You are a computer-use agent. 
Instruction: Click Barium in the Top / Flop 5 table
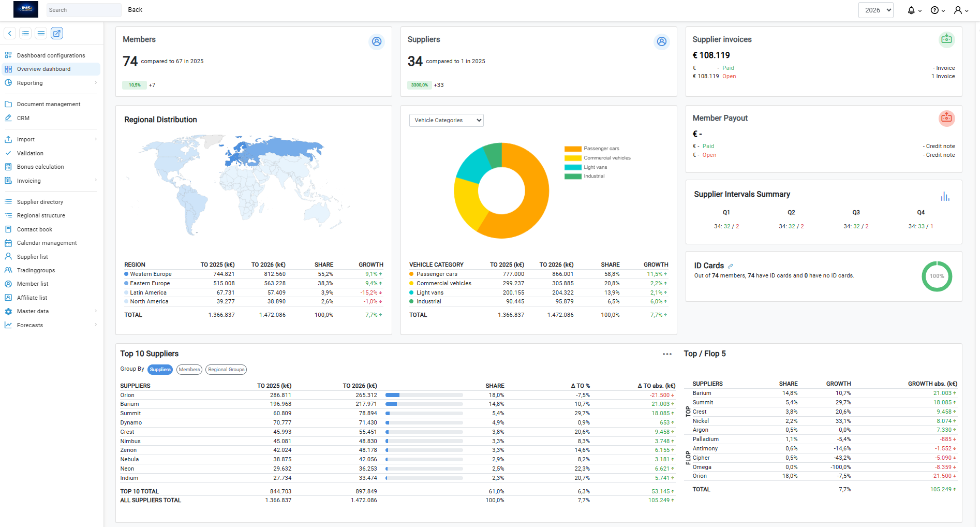click(x=702, y=393)
